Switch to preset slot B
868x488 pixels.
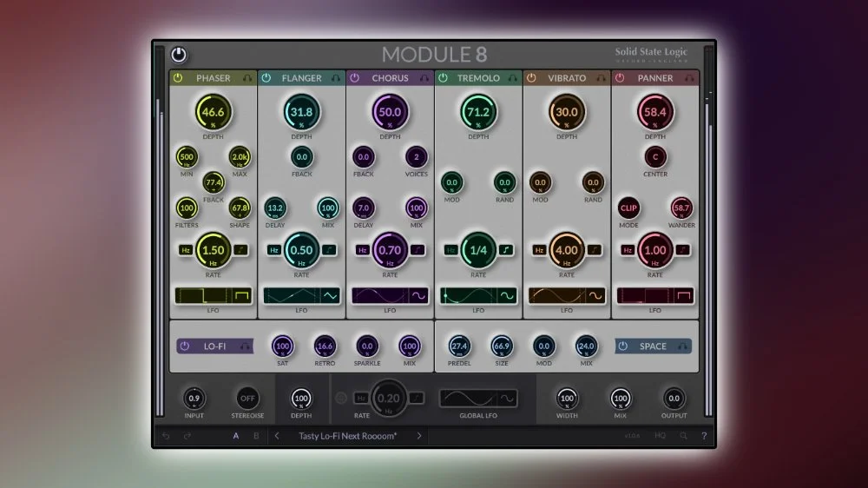(x=256, y=436)
